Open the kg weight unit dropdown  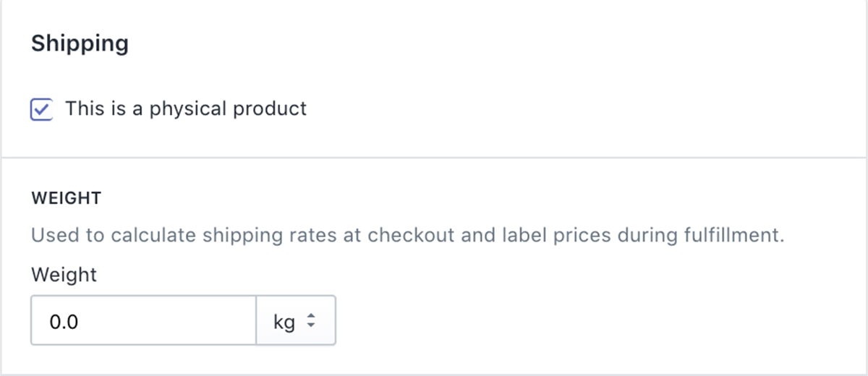click(296, 320)
